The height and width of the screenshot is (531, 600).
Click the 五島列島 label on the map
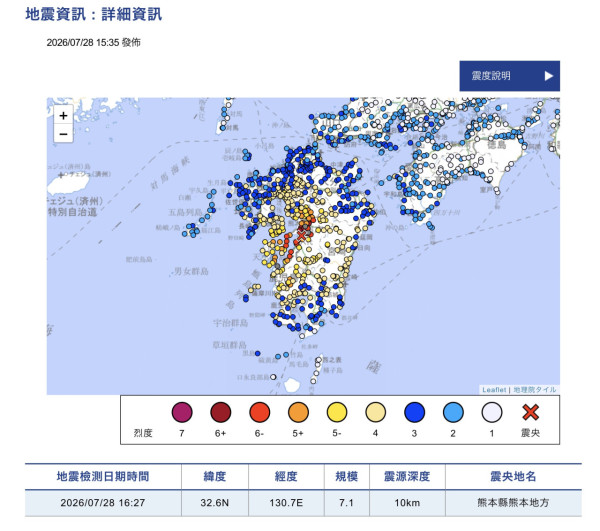click(185, 212)
